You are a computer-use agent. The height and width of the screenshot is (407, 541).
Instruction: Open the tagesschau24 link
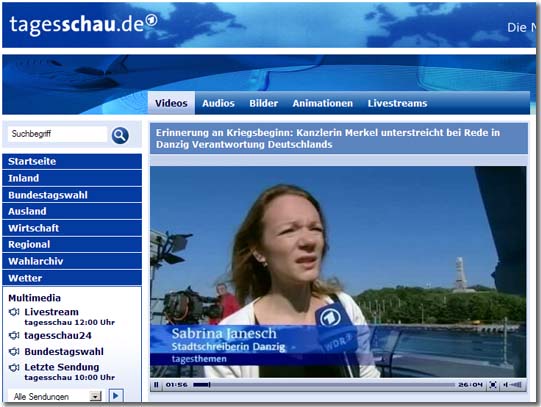(x=58, y=335)
